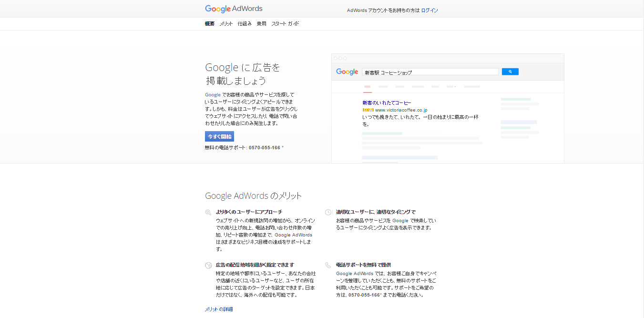The image size is (644, 318).
Task: Click the 電話サポートを無料で提供 heading
Action: 363,265
